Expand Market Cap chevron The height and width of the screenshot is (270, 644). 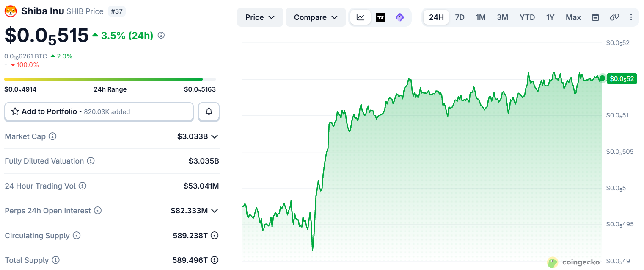pos(215,136)
